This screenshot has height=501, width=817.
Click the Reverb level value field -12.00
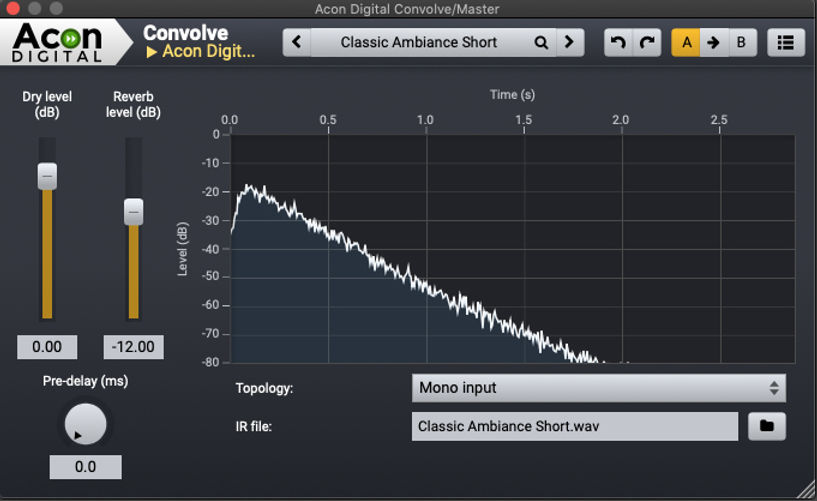133,347
